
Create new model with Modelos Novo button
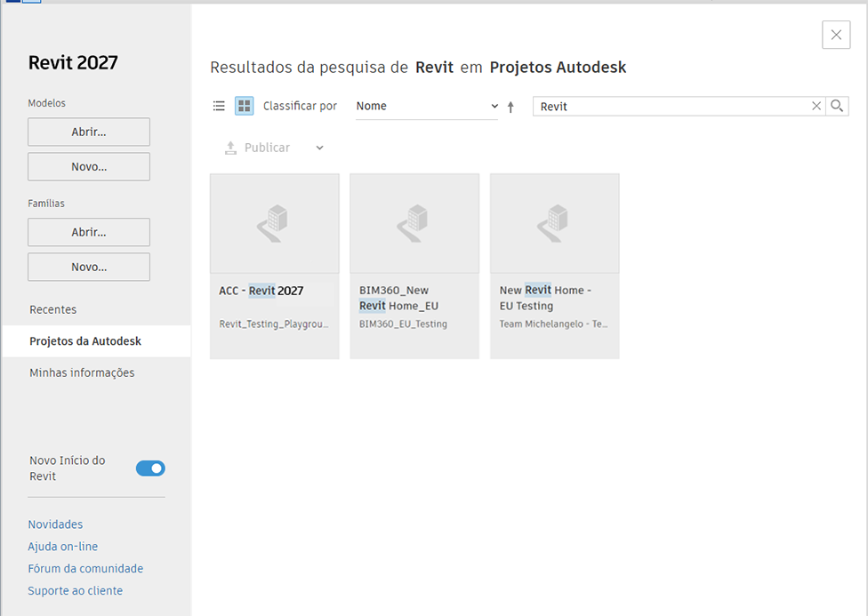pos(89,166)
